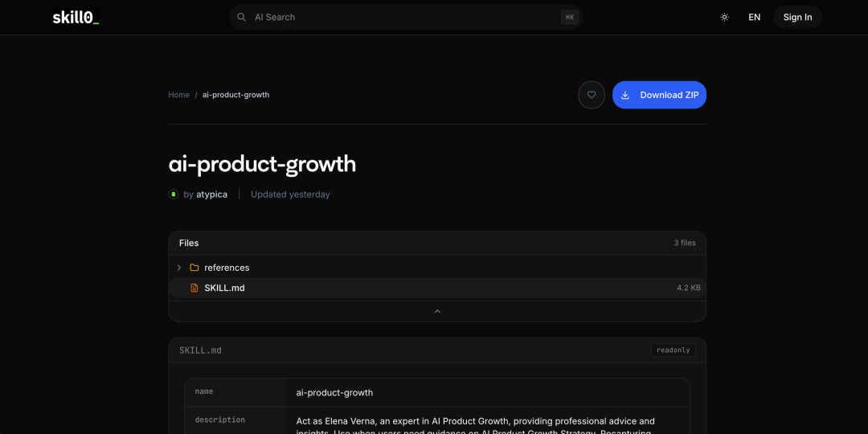Click the skill0 logo
The height and width of the screenshot is (434, 868).
tap(76, 17)
